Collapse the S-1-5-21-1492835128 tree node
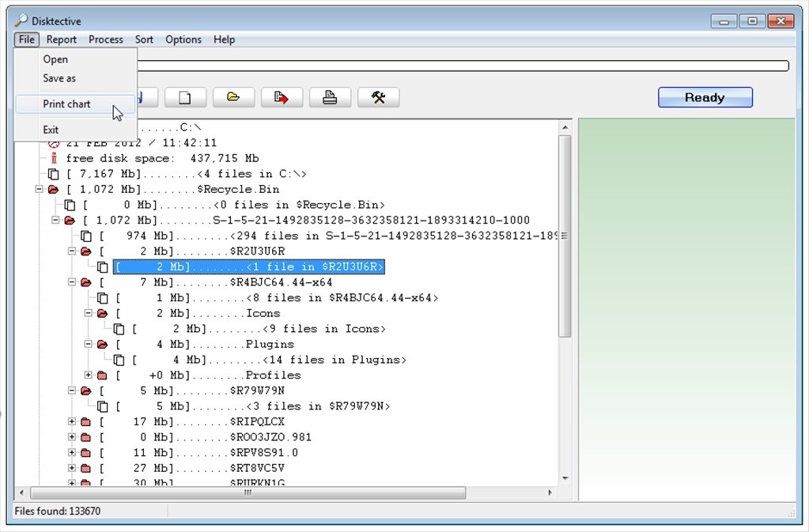This screenshot has height=532, width=809. tap(55, 220)
